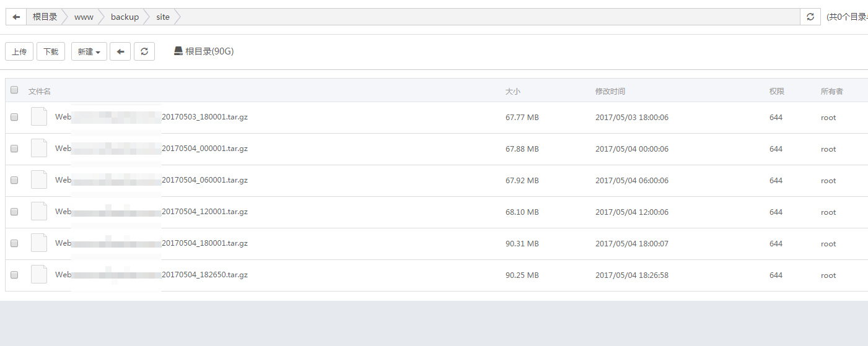Click the 上传 upload button
The width and height of the screenshot is (868, 346).
(19, 52)
